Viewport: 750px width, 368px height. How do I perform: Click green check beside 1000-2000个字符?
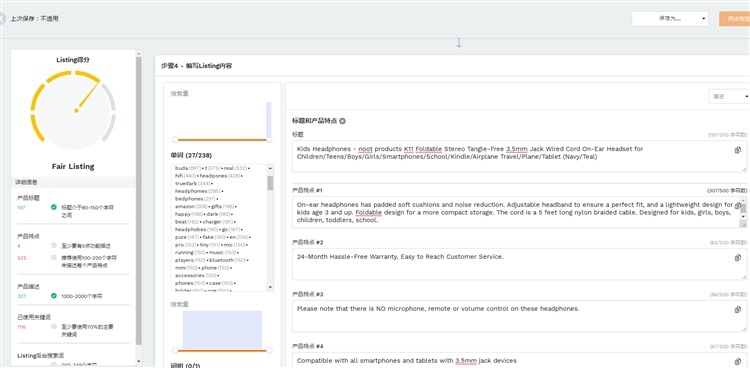[54, 296]
